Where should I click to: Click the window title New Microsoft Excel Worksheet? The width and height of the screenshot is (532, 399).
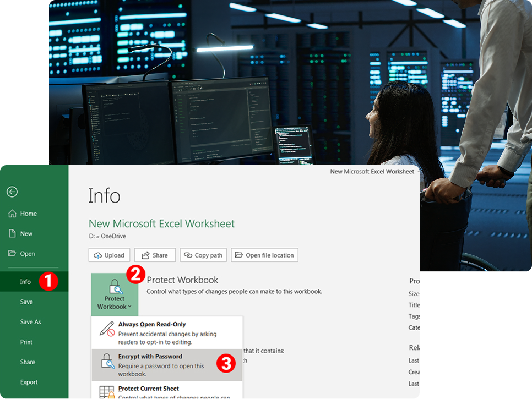(372, 172)
